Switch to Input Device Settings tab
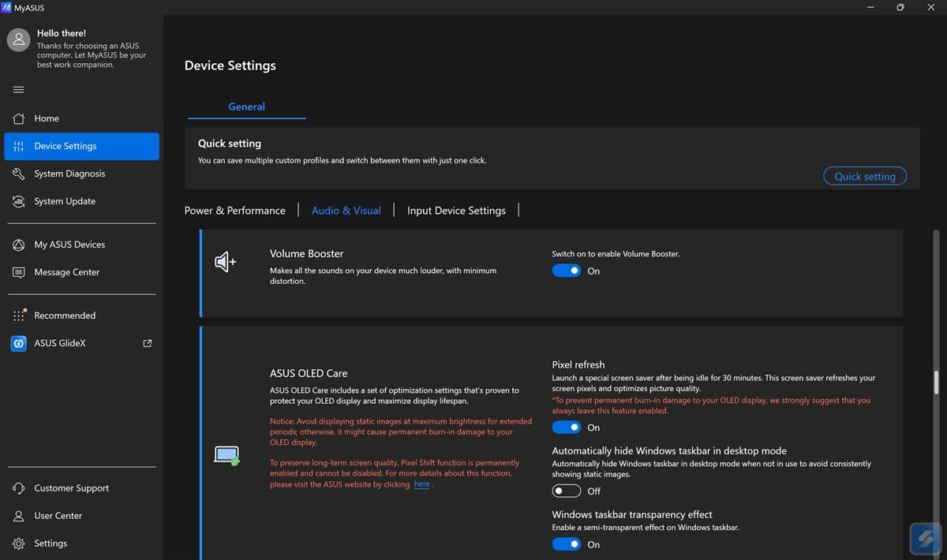 pos(456,211)
